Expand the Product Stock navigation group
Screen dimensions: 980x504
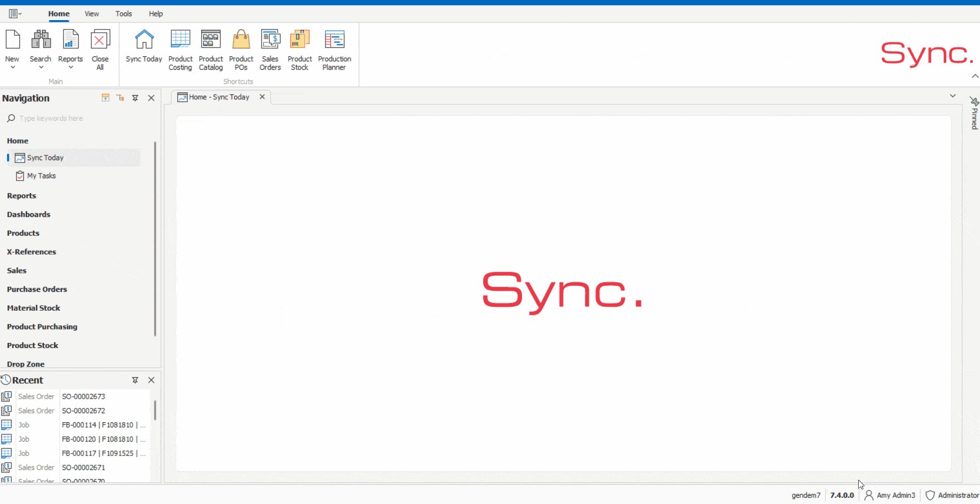pyautogui.click(x=33, y=345)
